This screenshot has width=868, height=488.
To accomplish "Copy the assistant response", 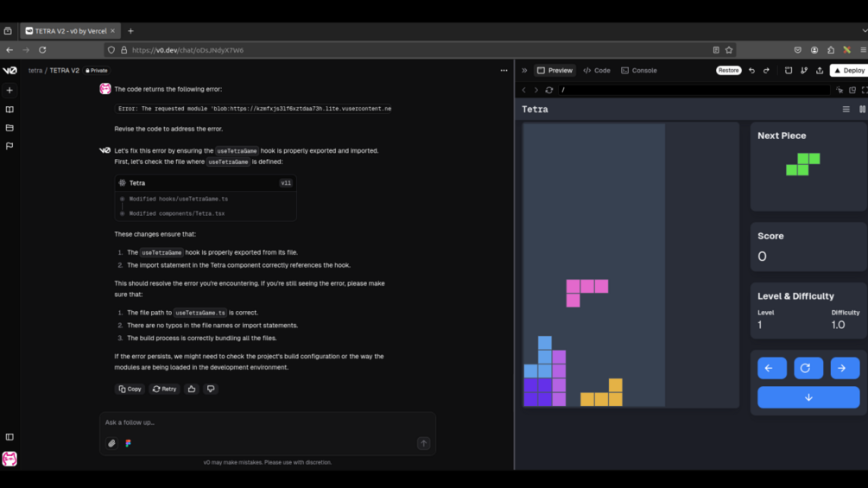I will point(130,389).
